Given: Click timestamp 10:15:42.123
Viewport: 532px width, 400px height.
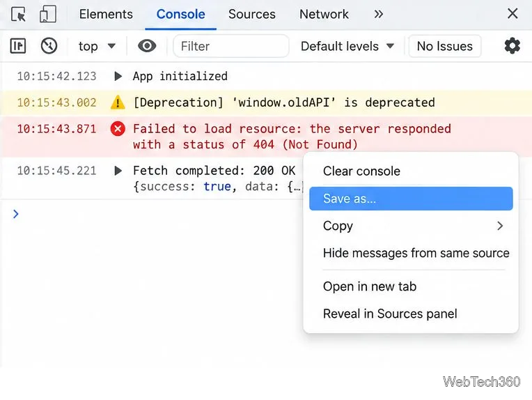Looking at the screenshot, I should point(56,76).
